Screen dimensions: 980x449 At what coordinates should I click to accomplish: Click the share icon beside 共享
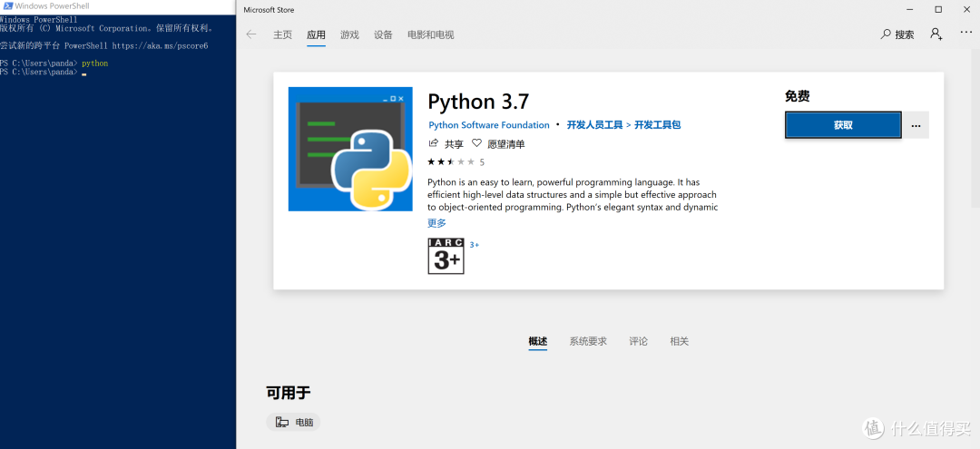[x=433, y=143]
